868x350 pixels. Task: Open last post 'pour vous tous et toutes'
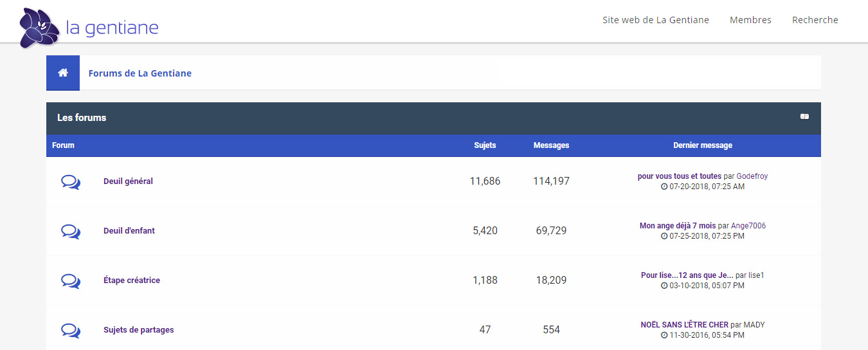pyautogui.click(x=680, y=176)
